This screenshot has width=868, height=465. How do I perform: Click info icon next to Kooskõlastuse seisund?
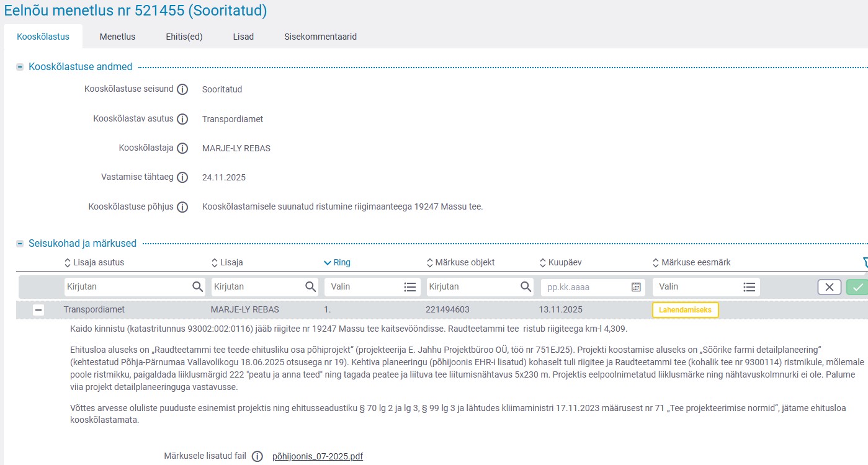tap(182, 89)
